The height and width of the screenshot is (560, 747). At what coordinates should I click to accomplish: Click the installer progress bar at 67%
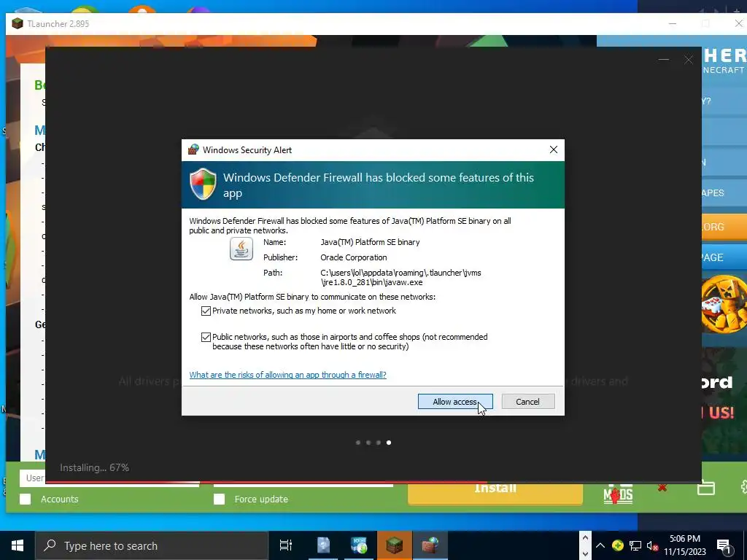373,483
